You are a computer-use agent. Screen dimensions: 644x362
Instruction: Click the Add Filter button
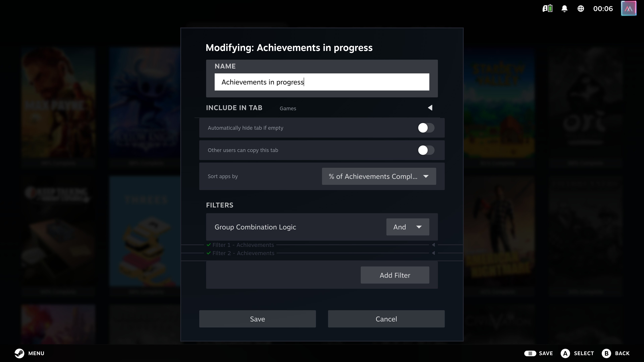pos(395,275)
